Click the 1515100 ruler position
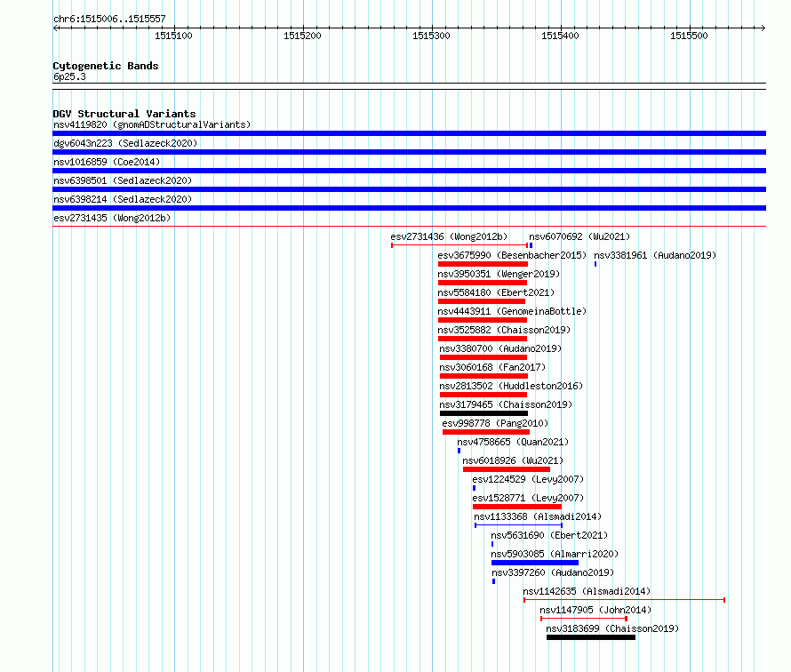Image resolution: width=791 pixels, height=672 pixels. (x=173, y=36)
